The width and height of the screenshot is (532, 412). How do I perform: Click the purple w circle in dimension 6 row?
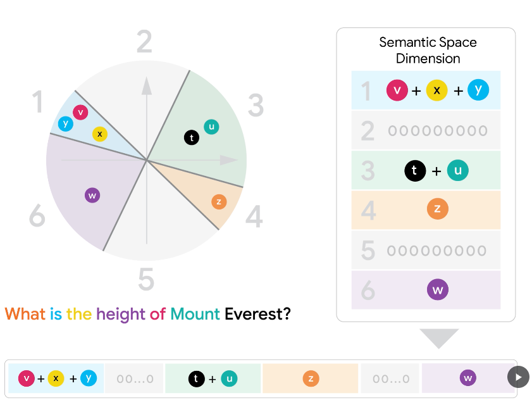pos(437,290)
